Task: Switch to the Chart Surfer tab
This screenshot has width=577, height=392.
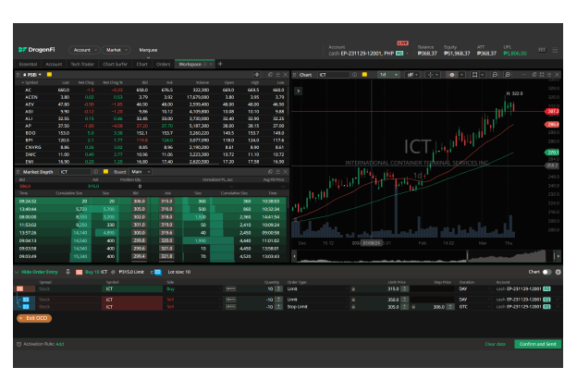Action: pos(116,64)
